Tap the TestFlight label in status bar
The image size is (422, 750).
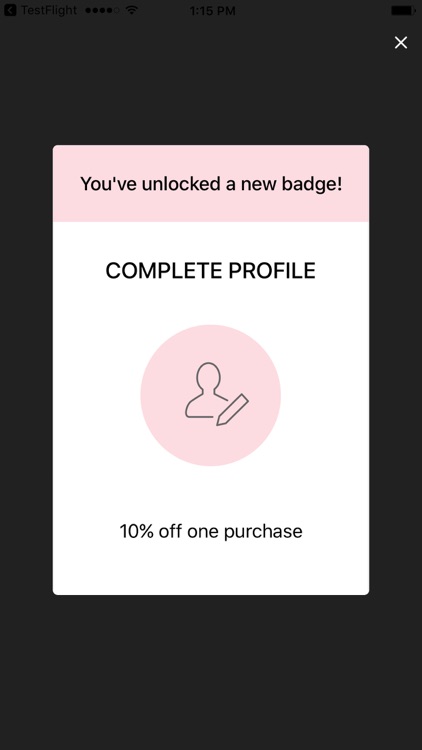[x=48, y=10]
